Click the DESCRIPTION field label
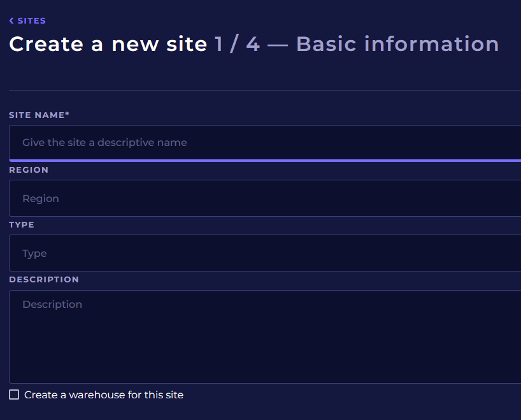The height and width of the screenshot is (420, 521). point(44,280)
